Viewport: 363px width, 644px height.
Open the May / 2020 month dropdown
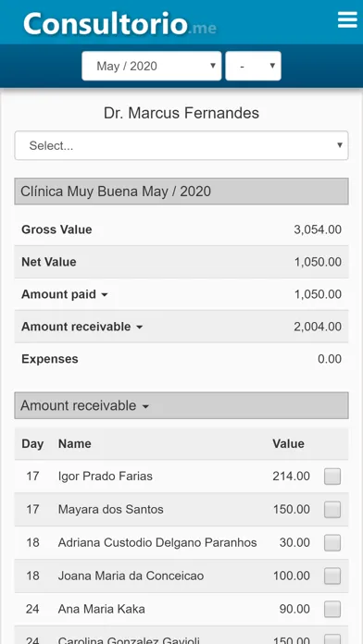[152, 66]
